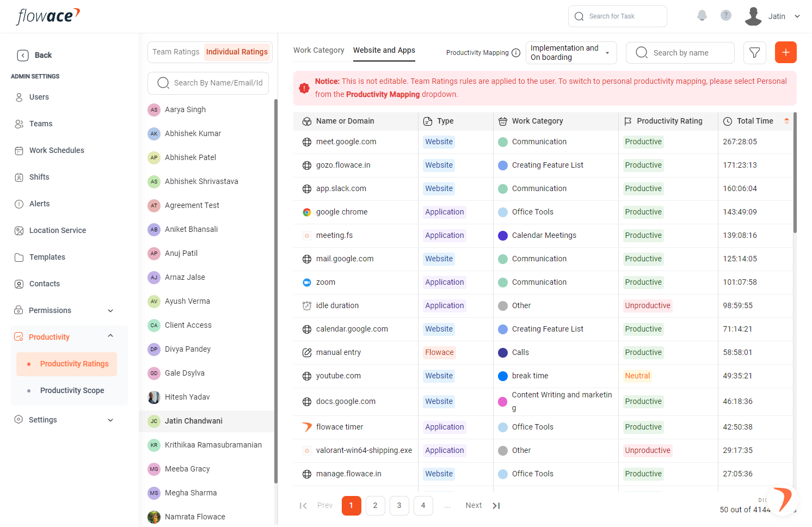812x527 pixels.
Task: Open the Jatin account dropdown
Action: pos(797,16)
